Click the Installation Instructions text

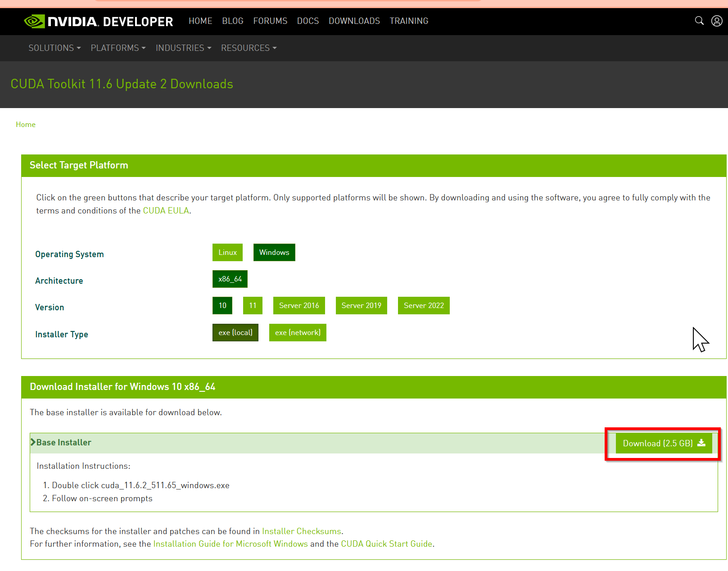pyautogui.click(x=83, y=466)
